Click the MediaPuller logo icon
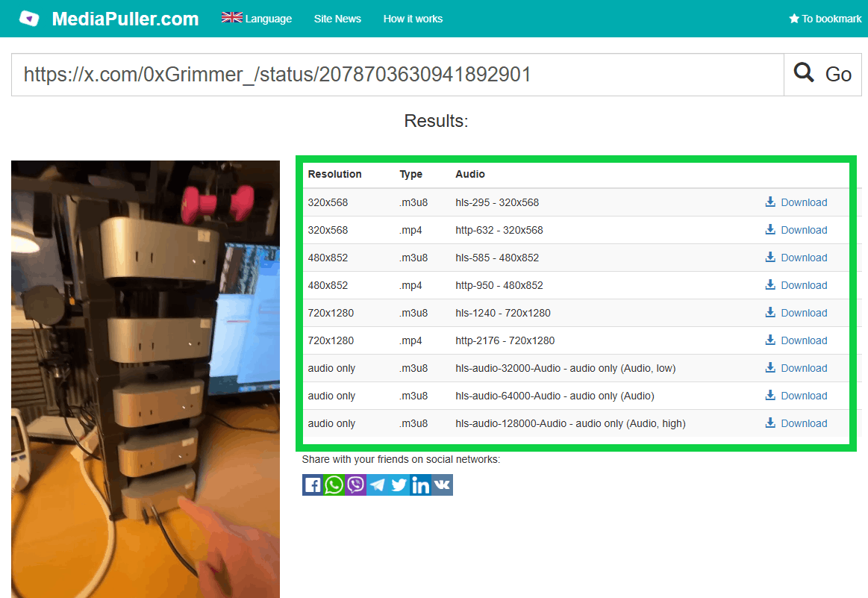868x598 pixels. [x=29, y=18]
